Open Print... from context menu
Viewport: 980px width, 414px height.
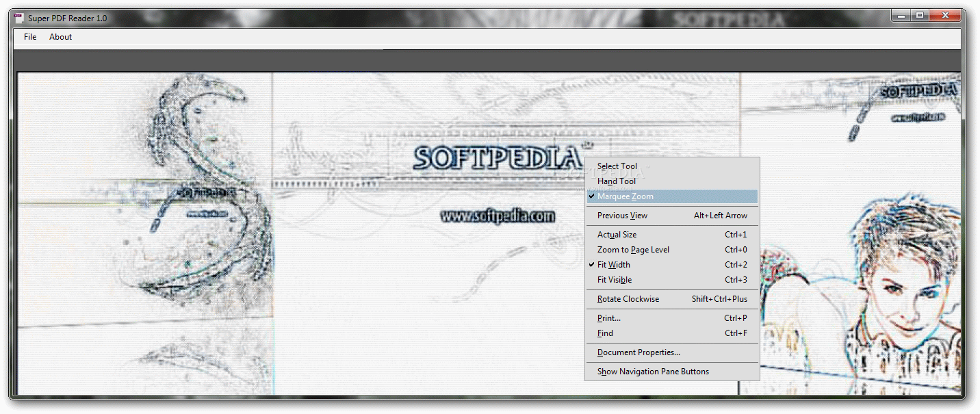coord(672,318)
